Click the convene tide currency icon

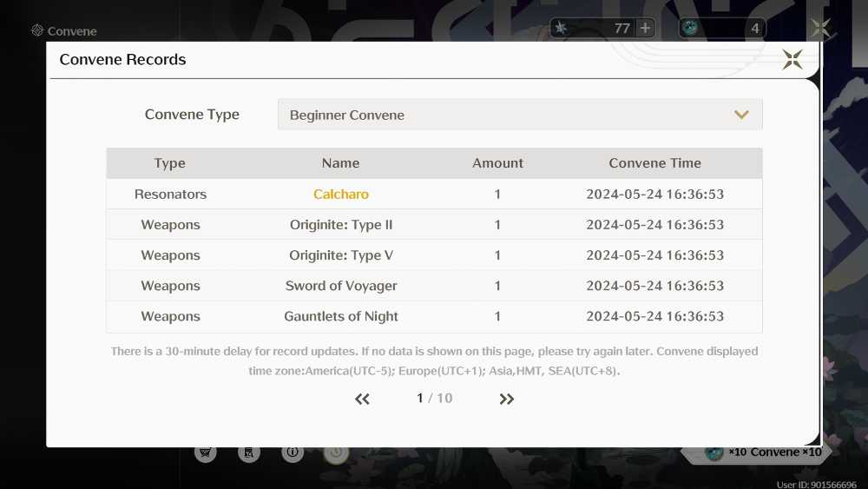point(690,28)
